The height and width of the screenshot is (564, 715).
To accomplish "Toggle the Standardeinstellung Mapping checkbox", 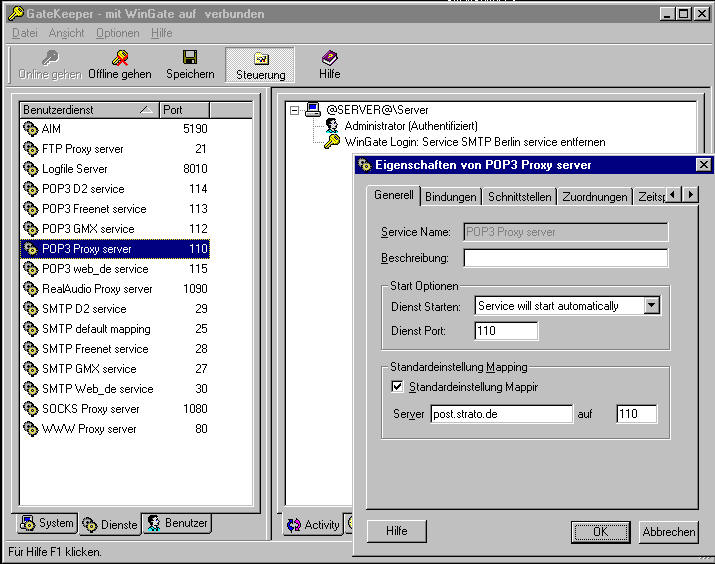I will (x=397, y=386).
